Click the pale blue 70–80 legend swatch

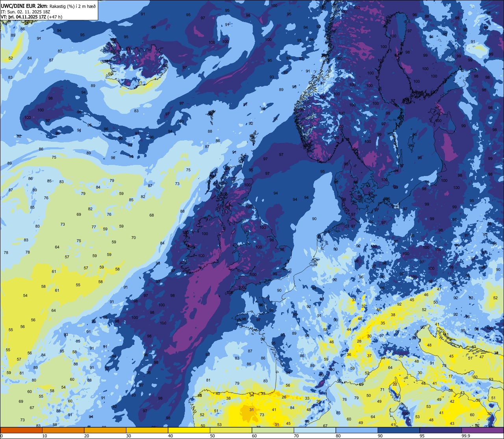tap(315, 430)
